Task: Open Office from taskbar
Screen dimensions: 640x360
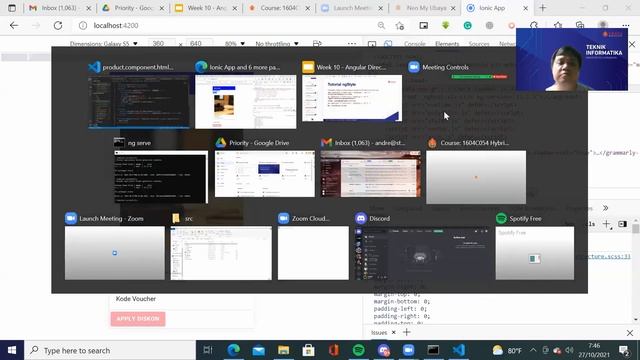Action: click(333, 350)
